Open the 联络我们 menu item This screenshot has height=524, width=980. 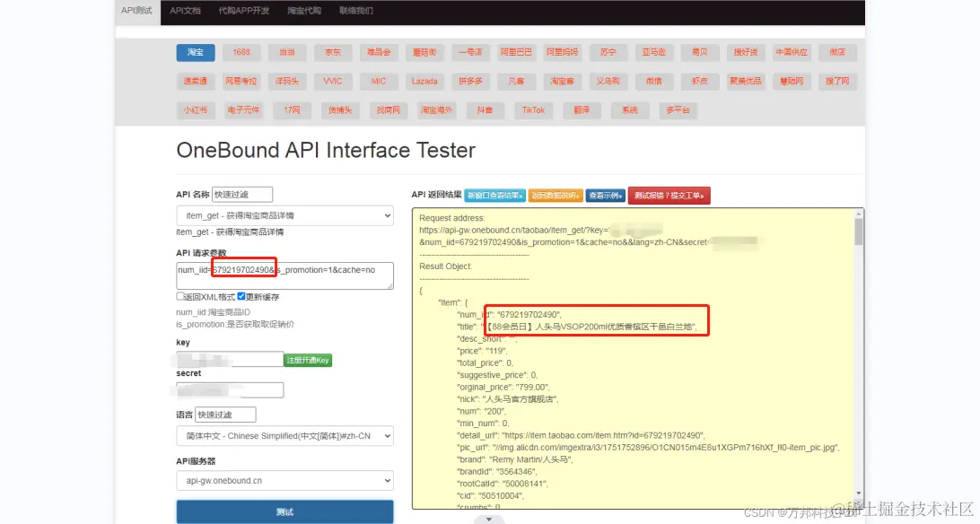356,11
